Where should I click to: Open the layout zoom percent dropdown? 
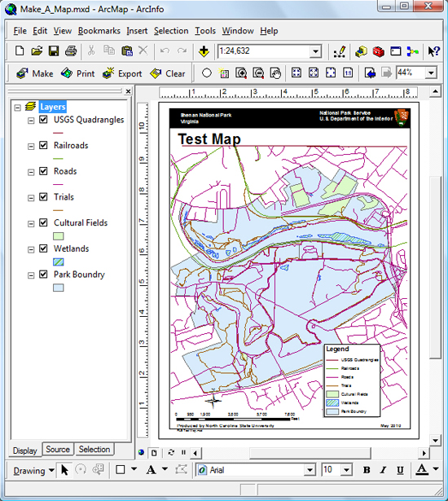point(431,73)
